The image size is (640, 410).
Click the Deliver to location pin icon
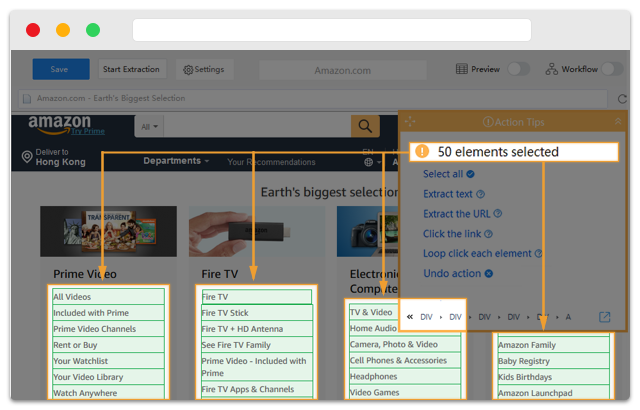tap(27, 157)
